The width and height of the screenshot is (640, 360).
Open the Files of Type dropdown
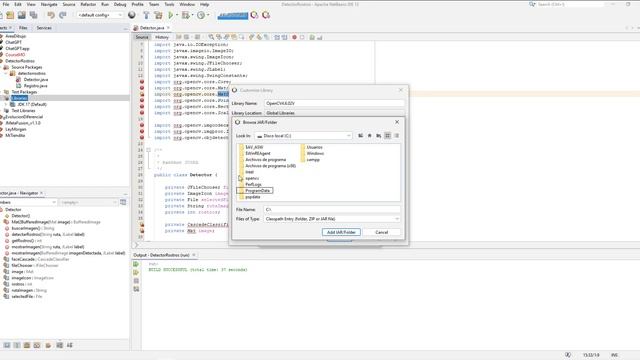coord(332,219)
